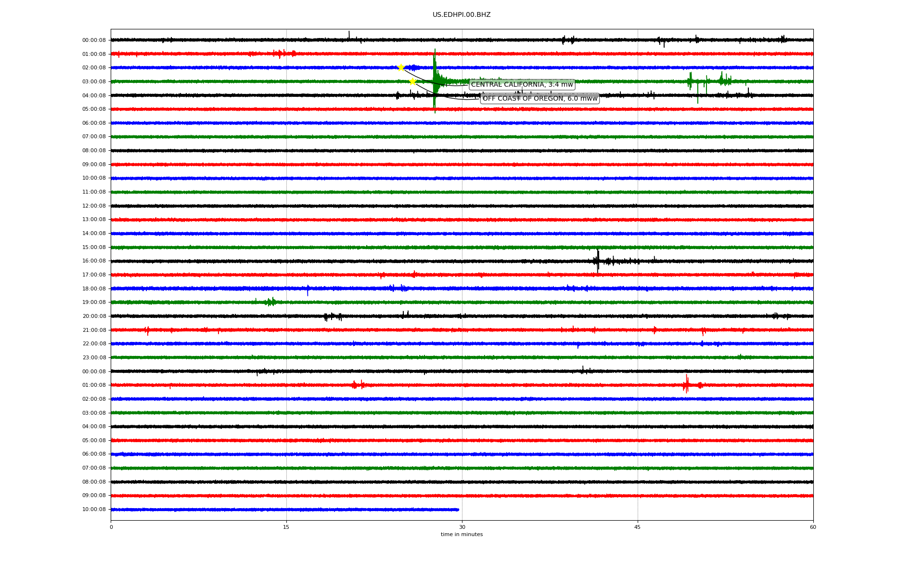
Task: Click the 'time in minutes' axis label
Action: point(461,535)
